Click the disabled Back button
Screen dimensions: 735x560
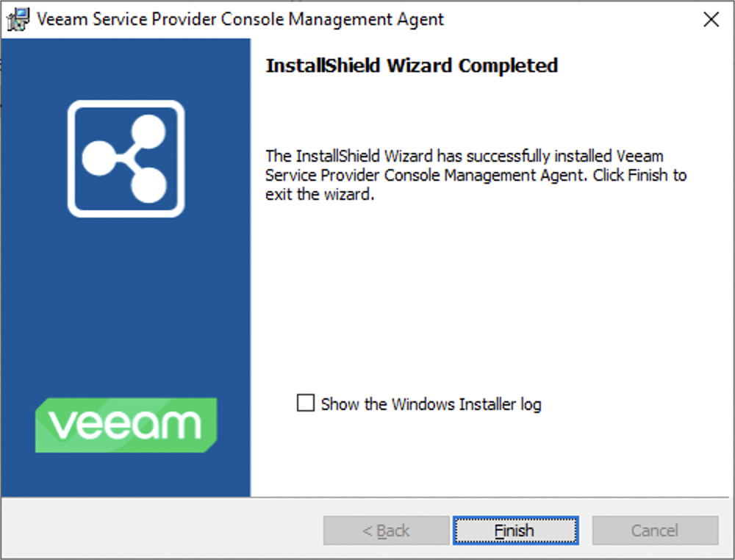point(385,530)
